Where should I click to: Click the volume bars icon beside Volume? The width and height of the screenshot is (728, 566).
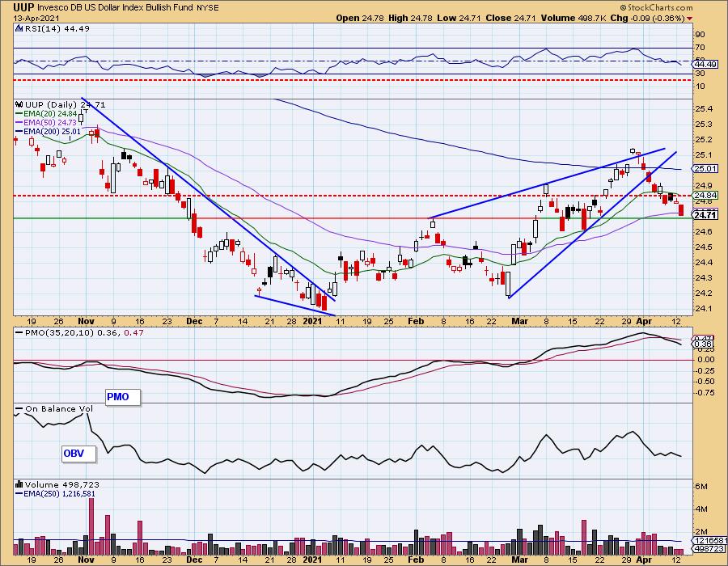coord(19,484)
